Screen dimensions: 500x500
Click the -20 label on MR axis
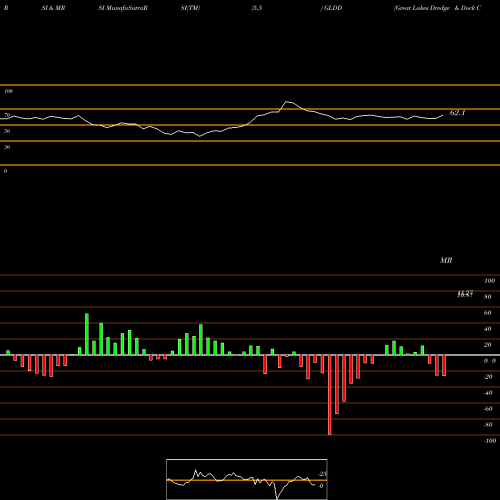point(488,377)
